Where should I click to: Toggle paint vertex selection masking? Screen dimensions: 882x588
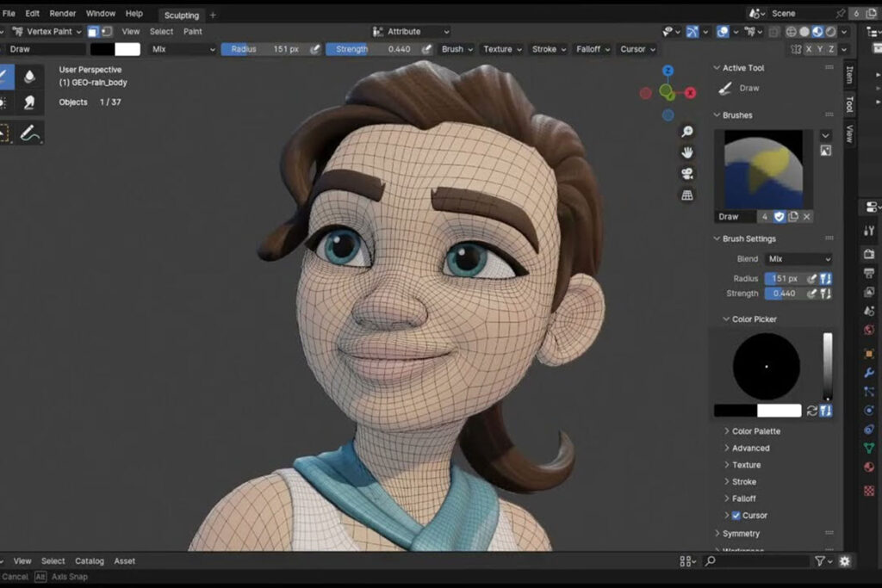click(106, 32)
